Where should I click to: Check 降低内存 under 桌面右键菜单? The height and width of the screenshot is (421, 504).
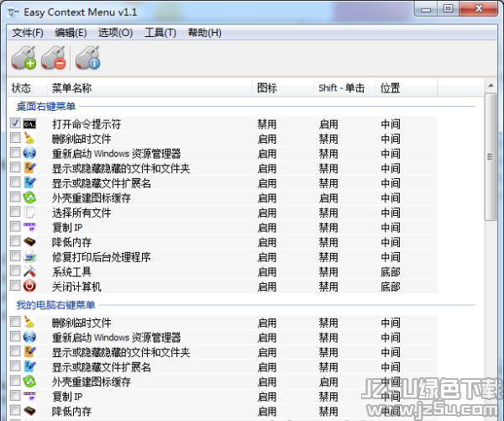click(x=15, y=241)
